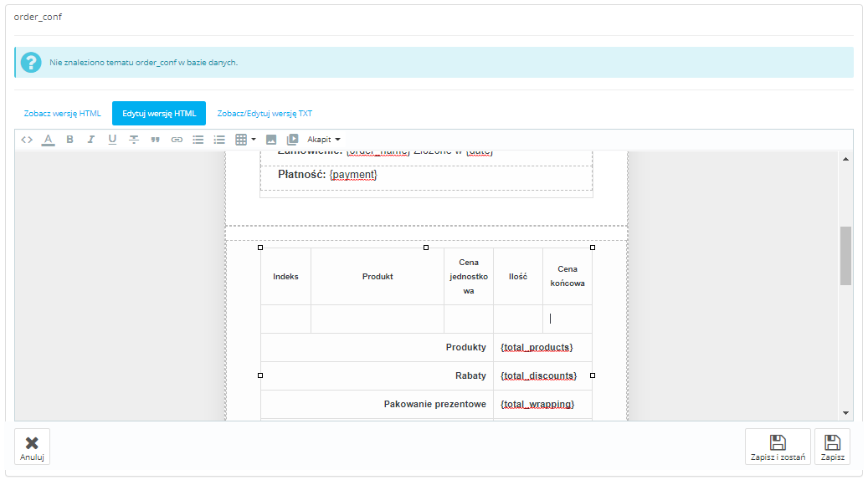868x480 pixels.
Task: Toggle bold formatting
Action: [69, 140]
